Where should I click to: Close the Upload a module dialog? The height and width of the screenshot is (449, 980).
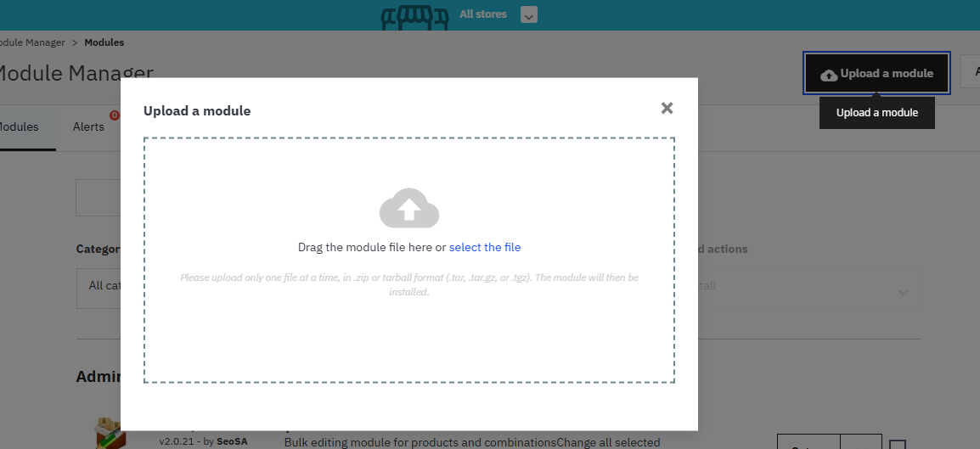[667, 108]
